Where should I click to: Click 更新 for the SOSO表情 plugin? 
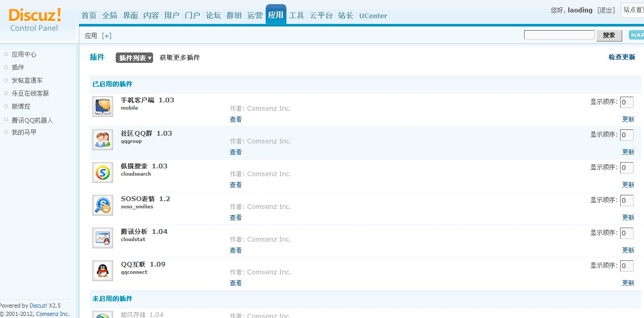628,218
